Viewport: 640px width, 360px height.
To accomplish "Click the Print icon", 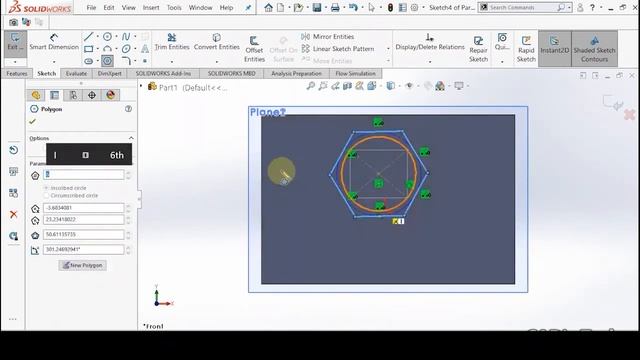I will (335, 7).
